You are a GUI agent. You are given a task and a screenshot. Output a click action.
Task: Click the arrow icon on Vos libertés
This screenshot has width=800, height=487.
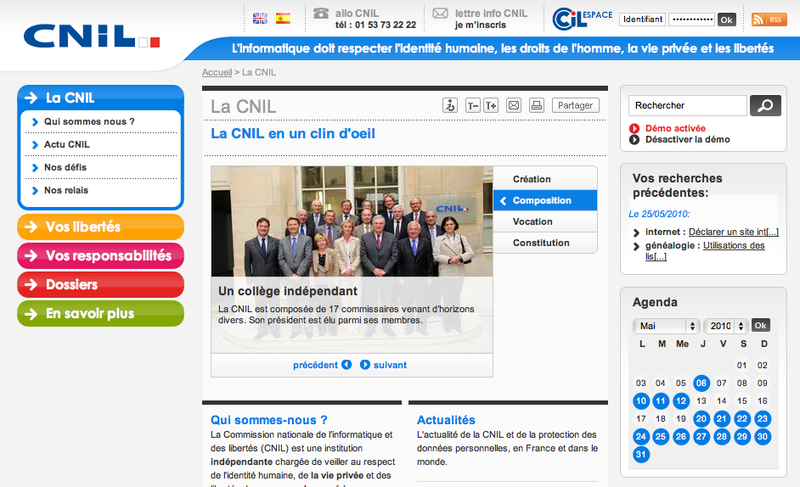[31, 227]
